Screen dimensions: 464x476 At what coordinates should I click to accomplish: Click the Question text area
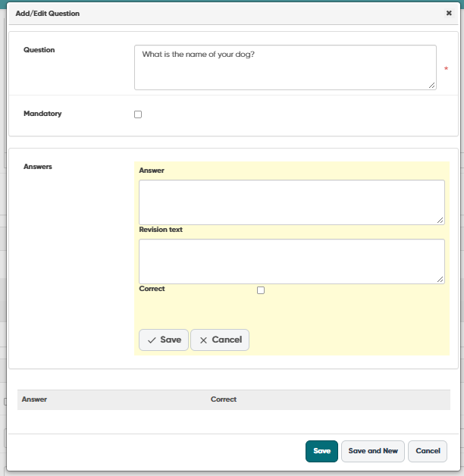click(x=285, y=67)
